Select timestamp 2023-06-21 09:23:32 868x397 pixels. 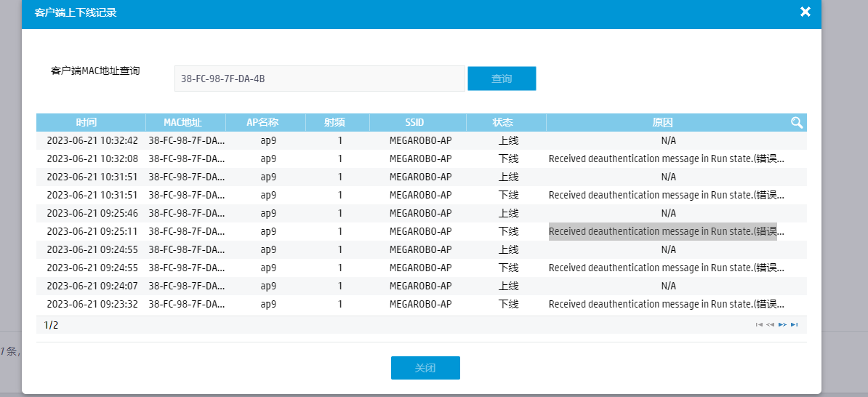point(92,305)
